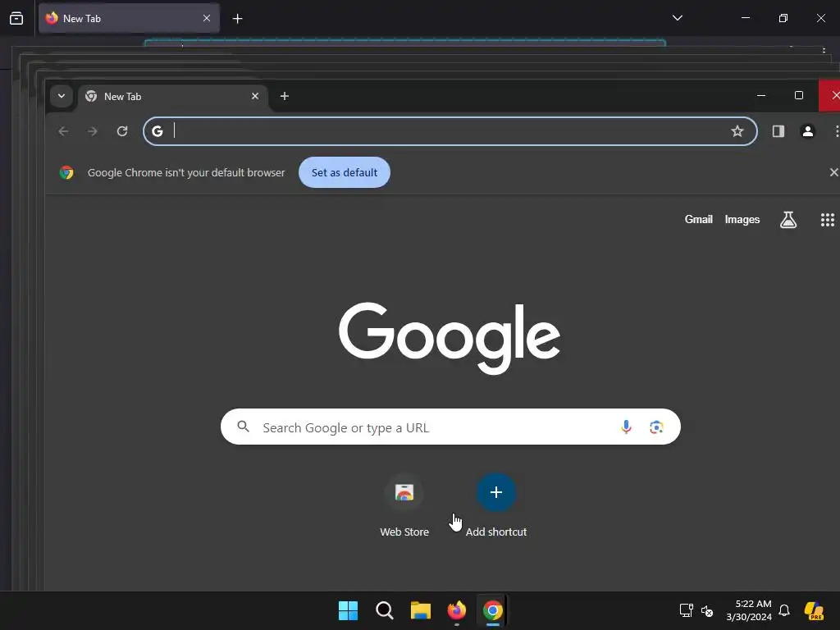Open Chrome side panel
The image size is (840, 630).
click(778, 131)
